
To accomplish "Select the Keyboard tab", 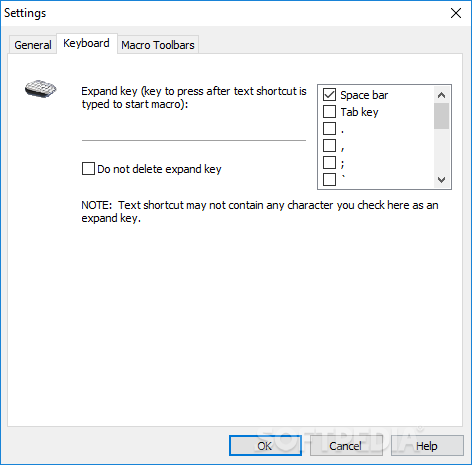I will 87,43.
